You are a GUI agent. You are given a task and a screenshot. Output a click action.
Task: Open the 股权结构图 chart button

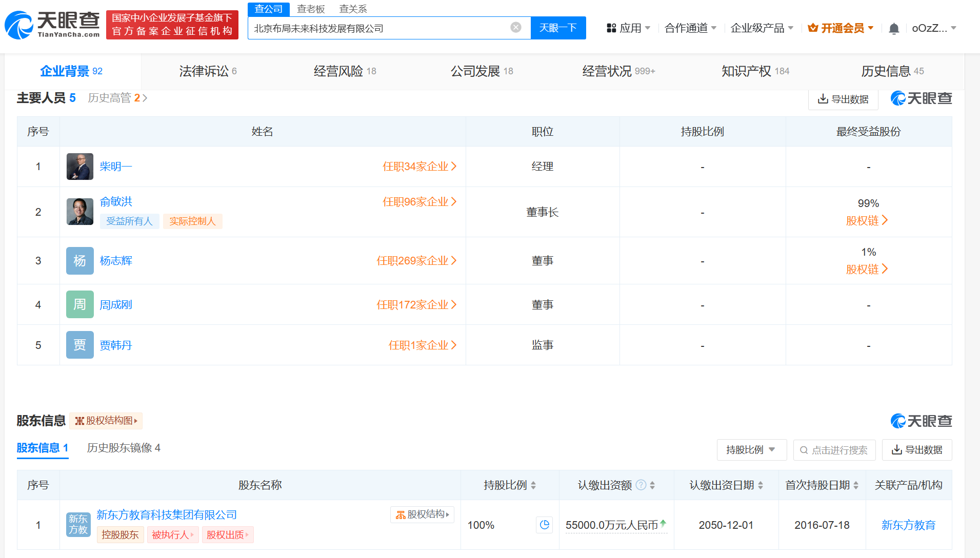click(106, 421)
